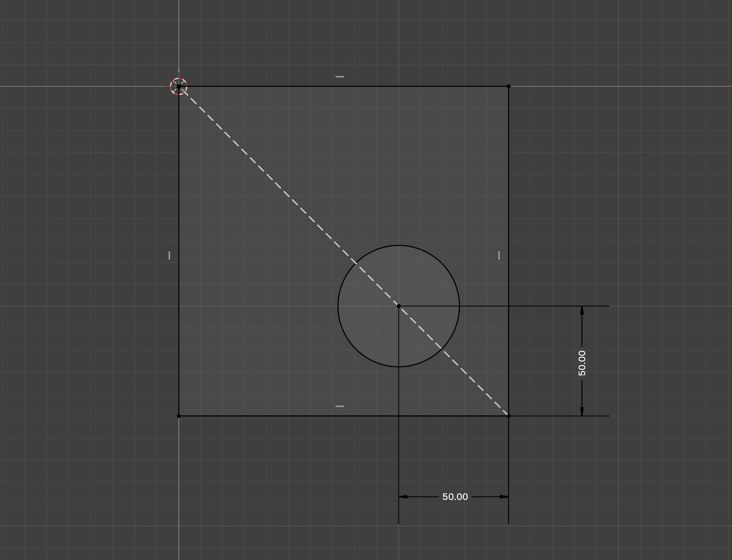Select the rectangle's bottom-left corner point
This screenshot has width=732, height=560.
179,416
